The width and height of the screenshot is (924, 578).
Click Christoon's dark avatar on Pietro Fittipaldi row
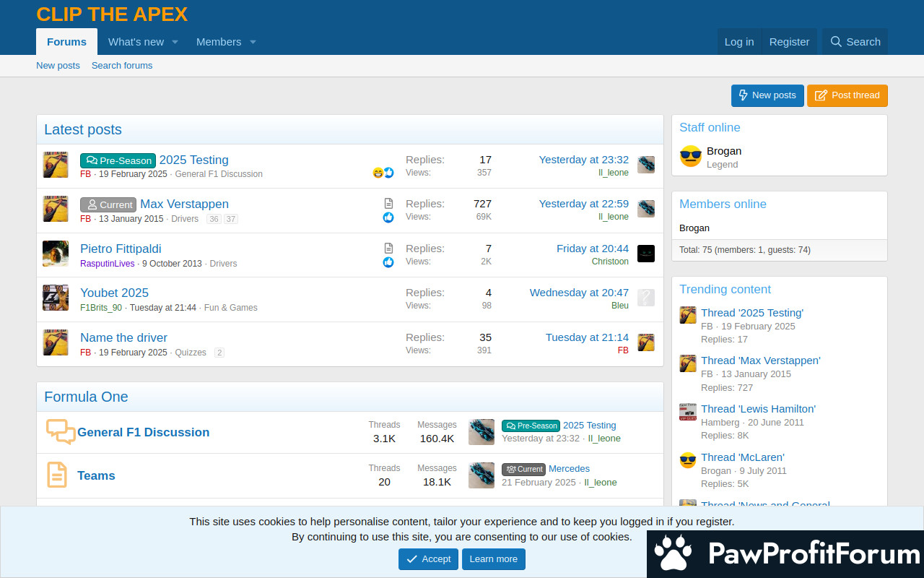646,254
